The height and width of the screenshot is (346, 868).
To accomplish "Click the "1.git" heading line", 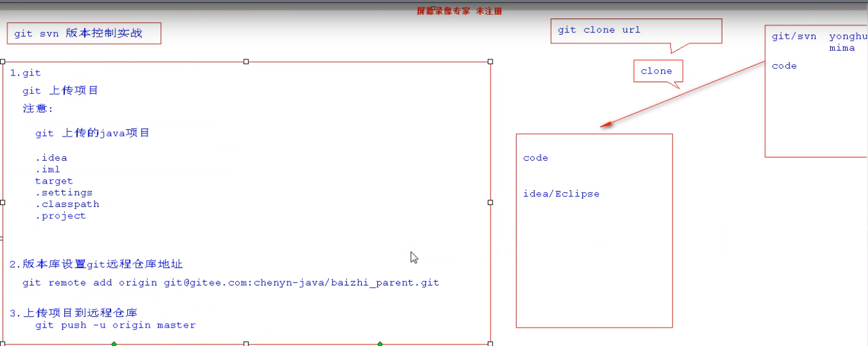I will point(25,73).
